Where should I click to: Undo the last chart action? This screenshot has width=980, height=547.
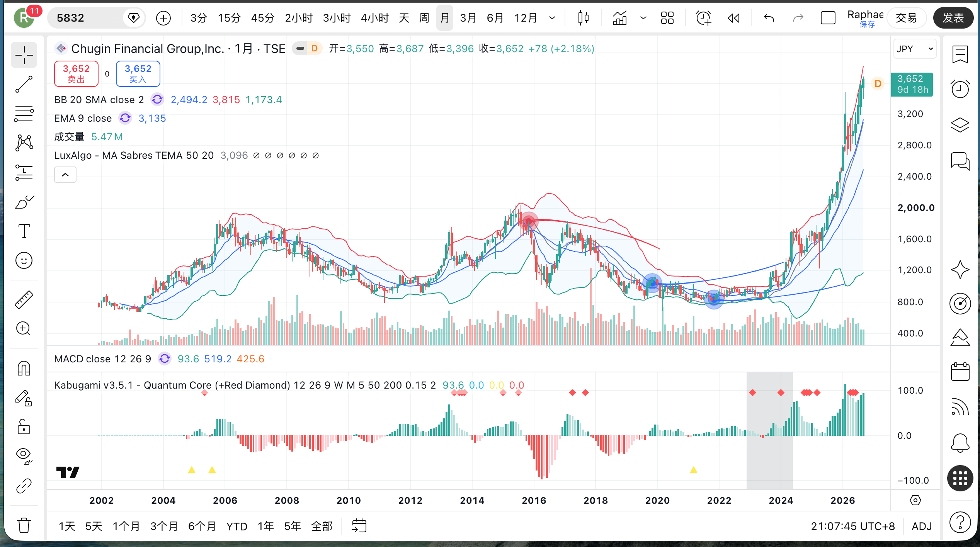click(x=769, y=18)
